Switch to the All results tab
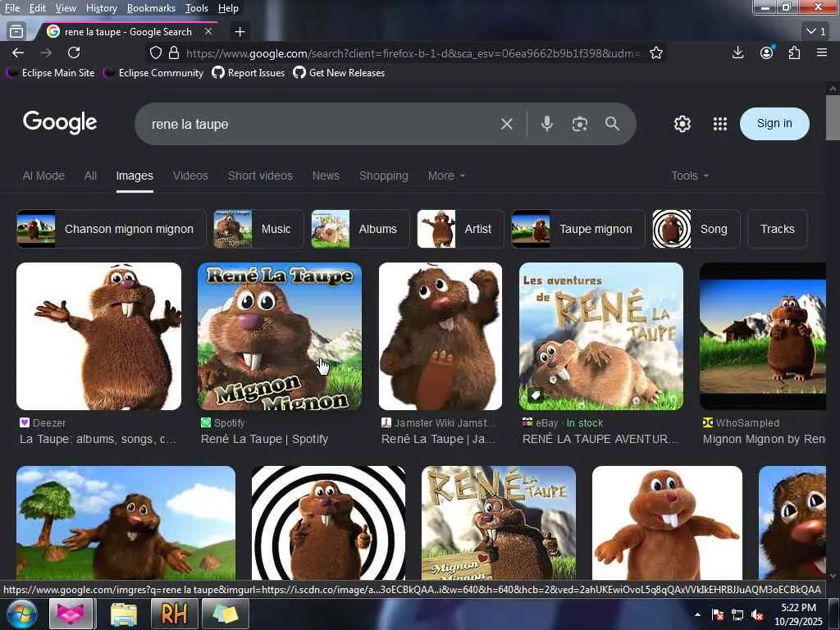Screen dimensions: 840x630 90,176
